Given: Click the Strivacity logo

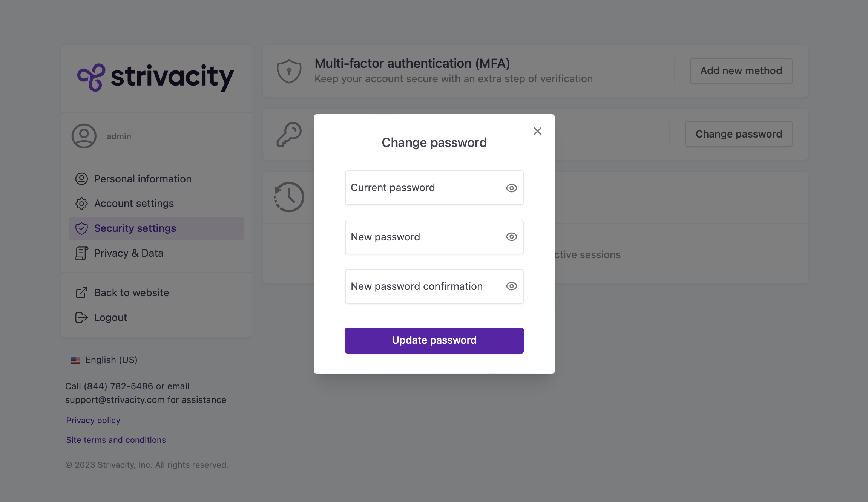Looking at the screenshot, I should point(155,77).
